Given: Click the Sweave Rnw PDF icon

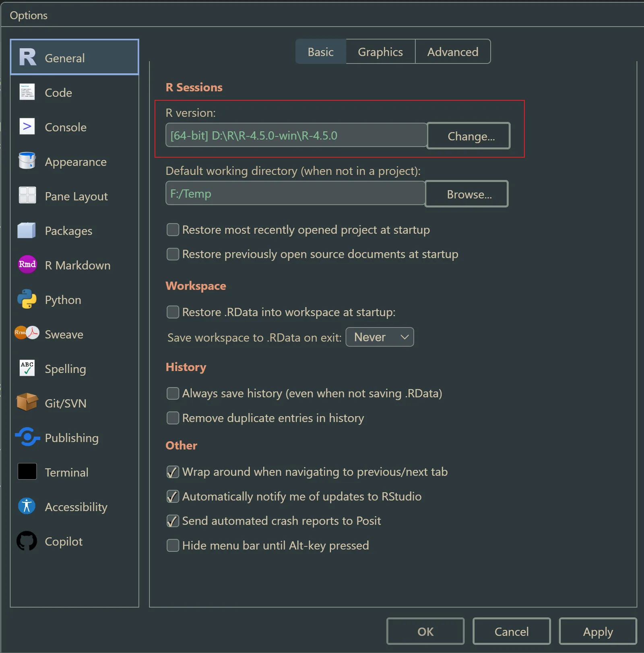Looking at the screenshot, I should (27, 333).
